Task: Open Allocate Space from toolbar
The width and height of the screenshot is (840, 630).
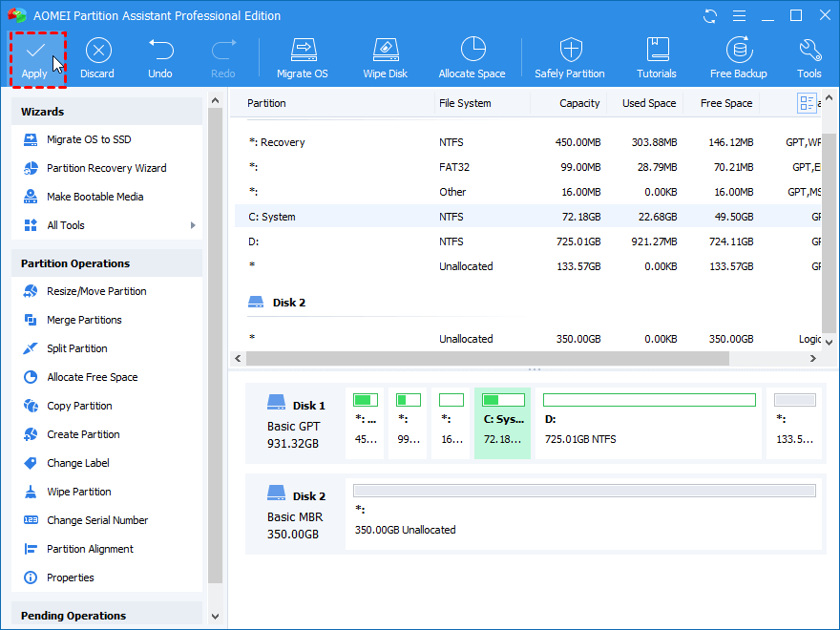Action: [472, 51]
